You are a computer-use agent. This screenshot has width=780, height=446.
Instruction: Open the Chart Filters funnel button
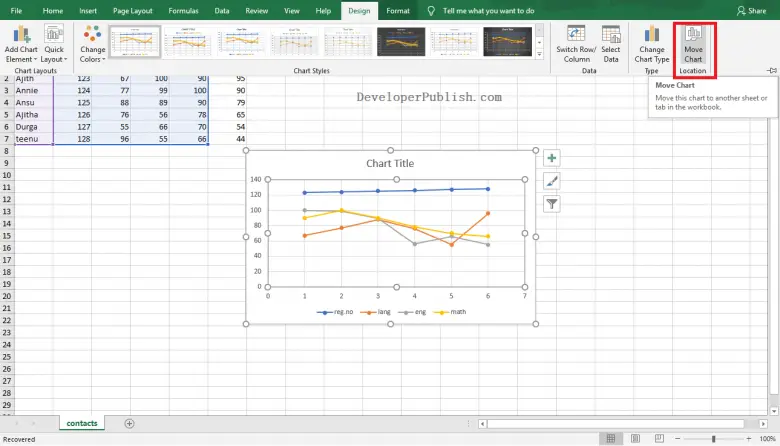point(552,204)
